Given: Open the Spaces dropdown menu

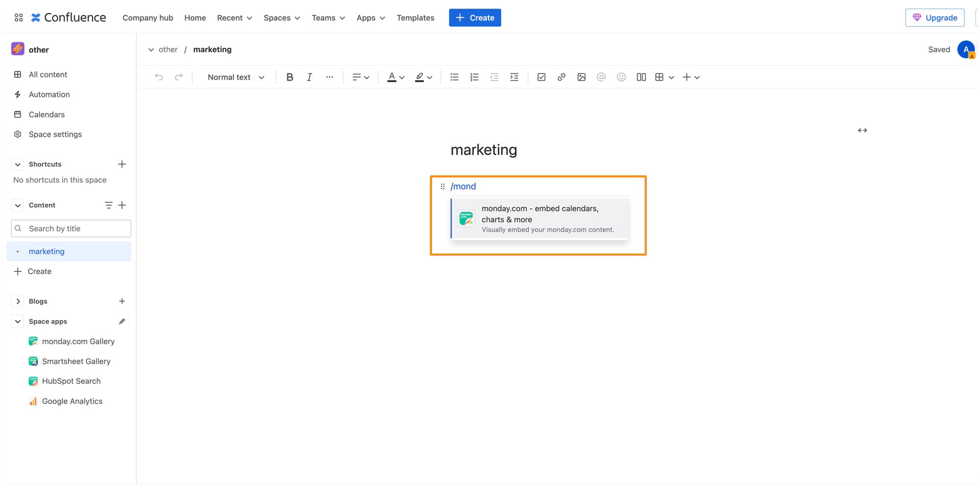Looking at the screenshot, I should pos(282,17).
